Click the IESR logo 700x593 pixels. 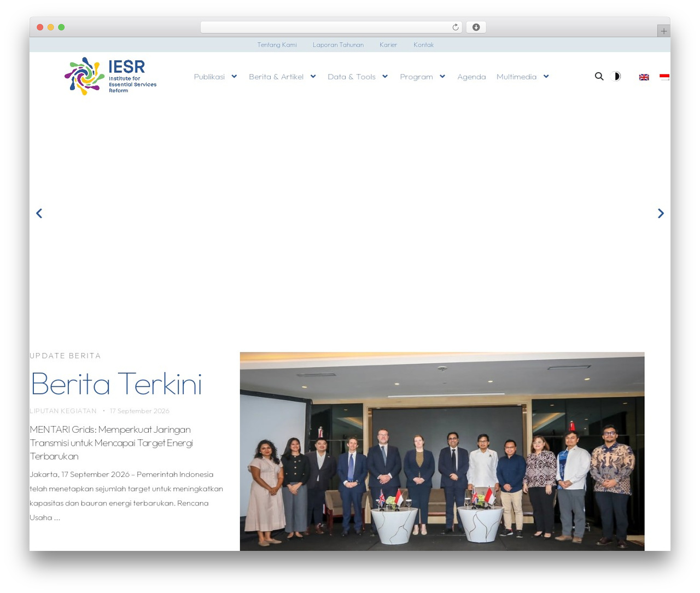110,76
